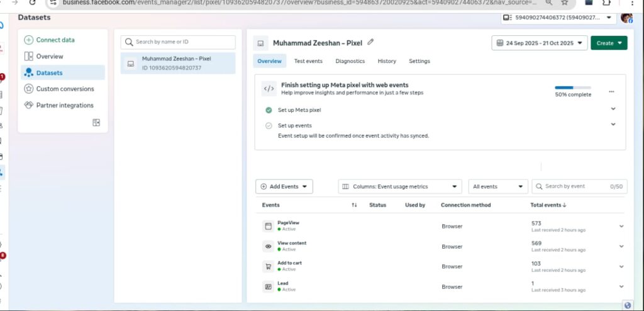Expand the PageView event row

(621, 226)
